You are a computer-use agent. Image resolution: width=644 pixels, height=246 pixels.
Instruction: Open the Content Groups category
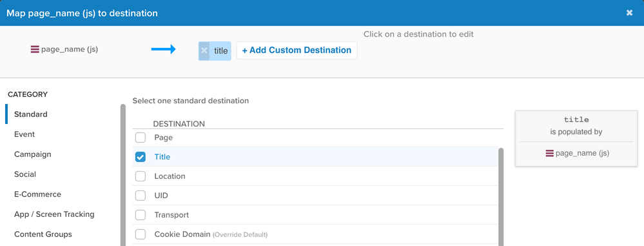pyautogui.click(x=43, y=234)
